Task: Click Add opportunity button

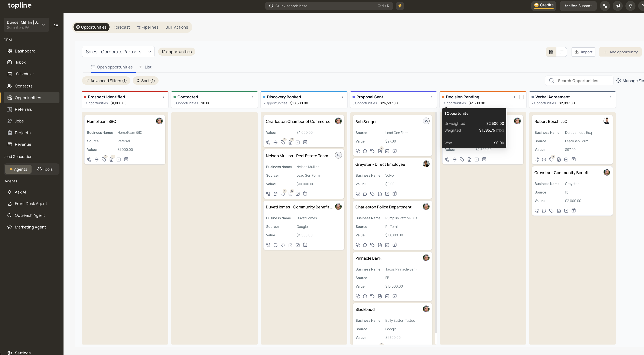Action: pyautogui.click(x=620, y=52)
